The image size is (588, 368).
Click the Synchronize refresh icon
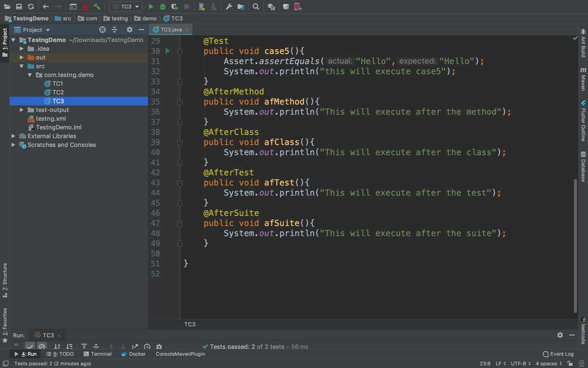point(31,6)
